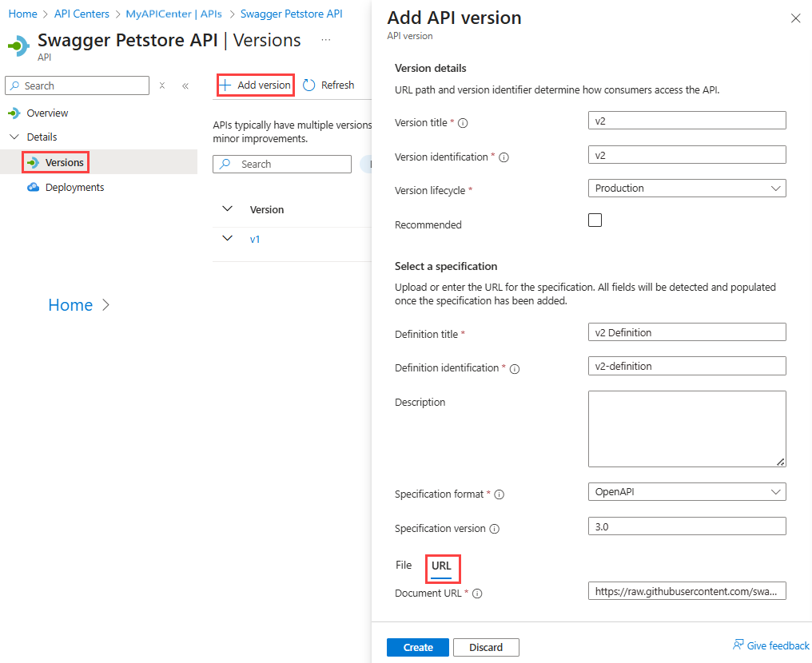This screenshot has height=663, width=812.
Task: Click the Create button
Action: point(418,648)
